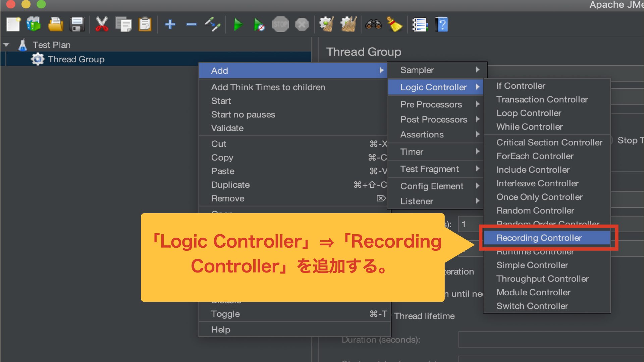Screen dimensions: 644x362
Task: Stop the test via stop sign icon
Action: (281, 24)
